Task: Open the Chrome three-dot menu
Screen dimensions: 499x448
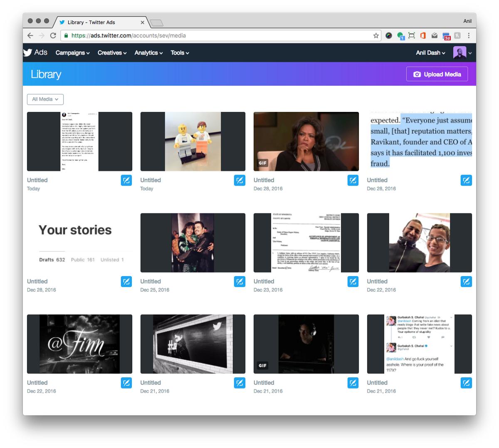Action: point(469,35)
